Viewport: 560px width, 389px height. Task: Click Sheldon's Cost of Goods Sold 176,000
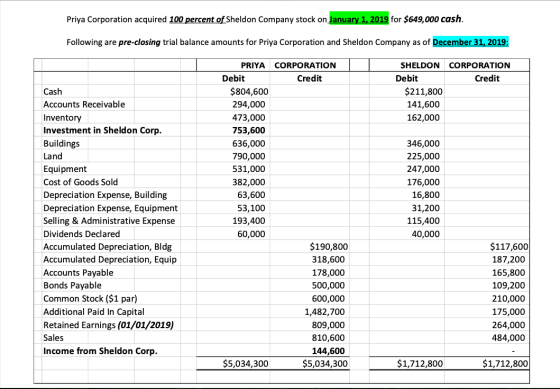click(x=423, y=182)
